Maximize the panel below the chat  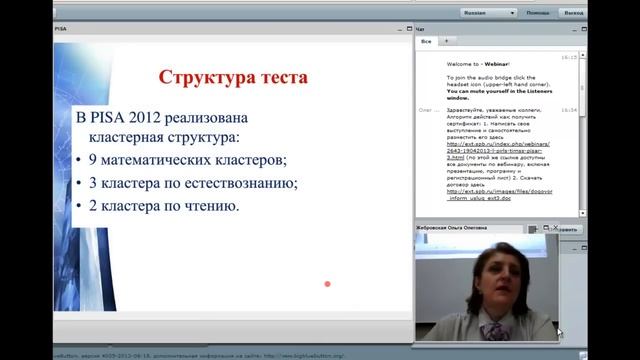coord(584,248)
